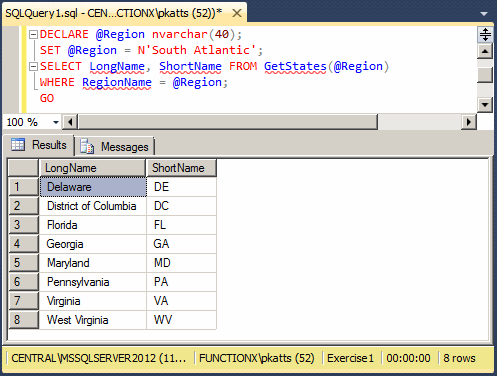Click the horizontal scroll left arrow

(70, 122)
